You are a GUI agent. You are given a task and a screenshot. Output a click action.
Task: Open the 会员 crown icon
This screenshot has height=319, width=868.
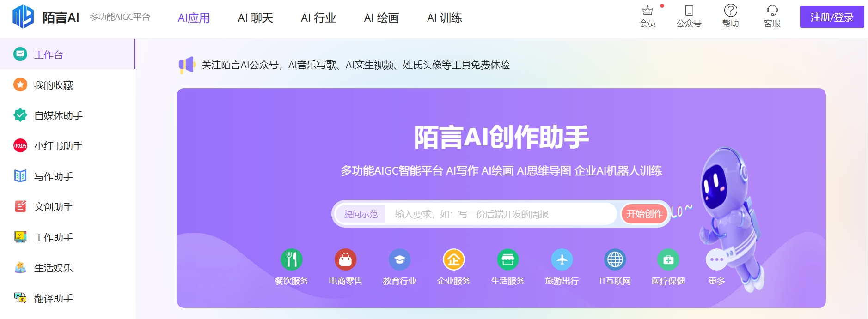point(648,11)
